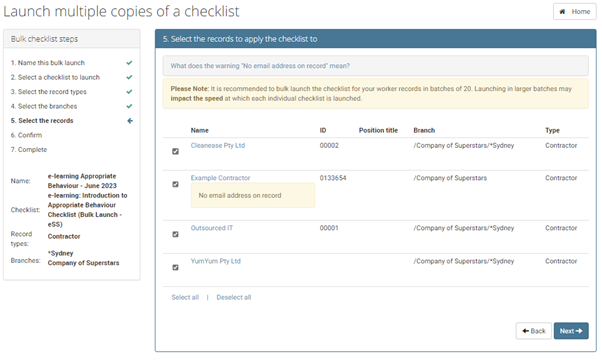Image resolution: width=602 pixels, height=361 pixels.
Task: Go back using the Back button
Action: tap(534, 331)
